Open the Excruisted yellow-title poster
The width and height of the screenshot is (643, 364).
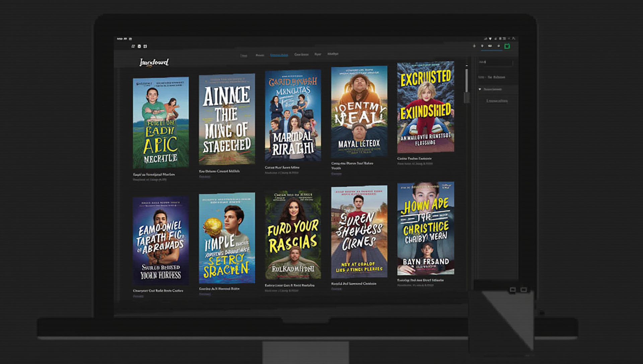click(425, 107)
